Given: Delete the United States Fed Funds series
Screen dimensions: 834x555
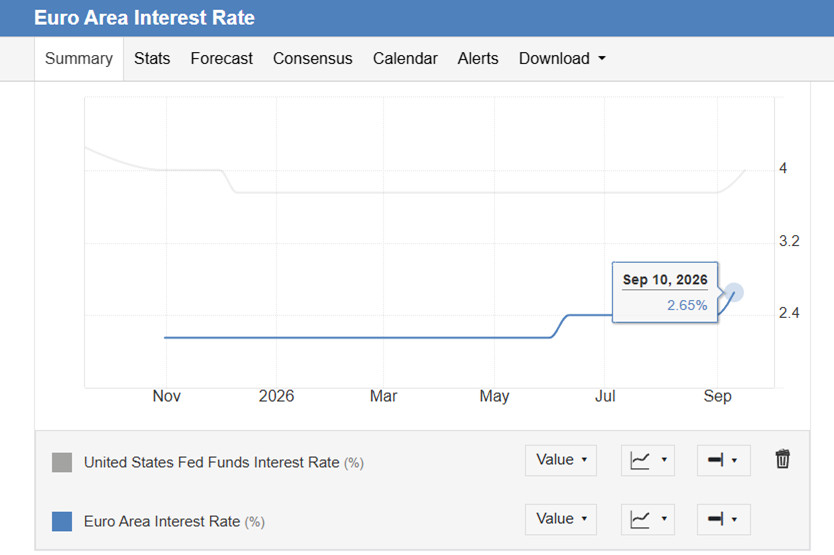Looking at the screenshot, I should click(x=782, y=459).
